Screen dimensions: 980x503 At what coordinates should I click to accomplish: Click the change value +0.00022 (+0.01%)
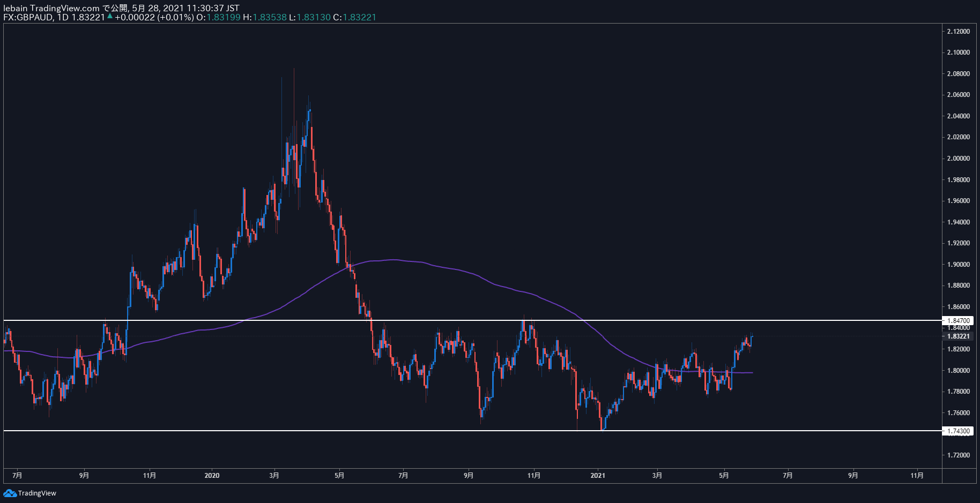pos(154,17)
